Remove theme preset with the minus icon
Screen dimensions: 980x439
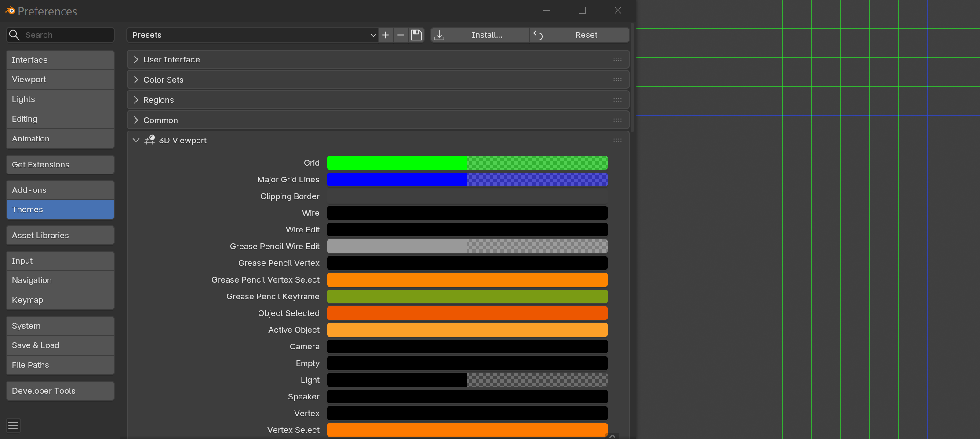pos(401,35)
